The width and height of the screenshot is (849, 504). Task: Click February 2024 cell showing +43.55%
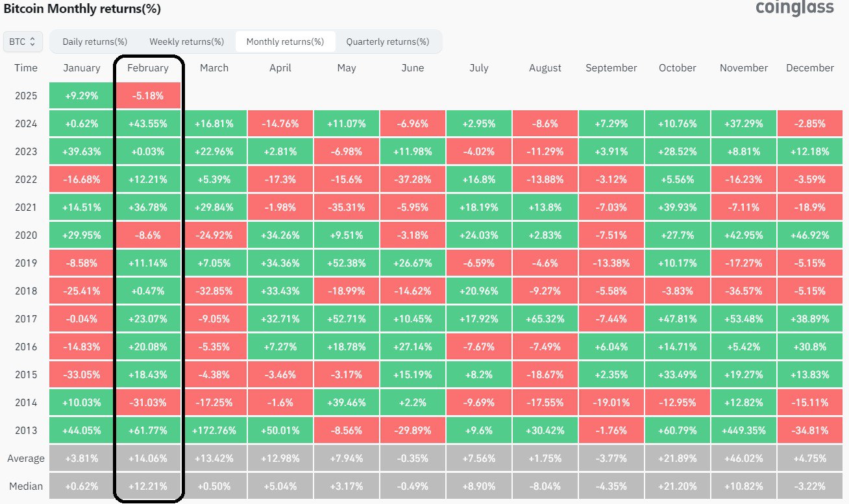(x=148, y=124)
